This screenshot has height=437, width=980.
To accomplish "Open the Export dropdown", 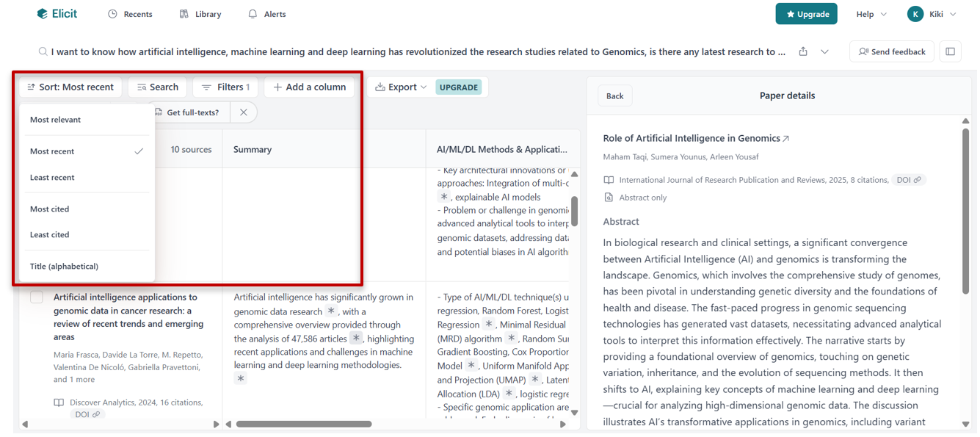I will pyautogui.click(x=399, y=87).
